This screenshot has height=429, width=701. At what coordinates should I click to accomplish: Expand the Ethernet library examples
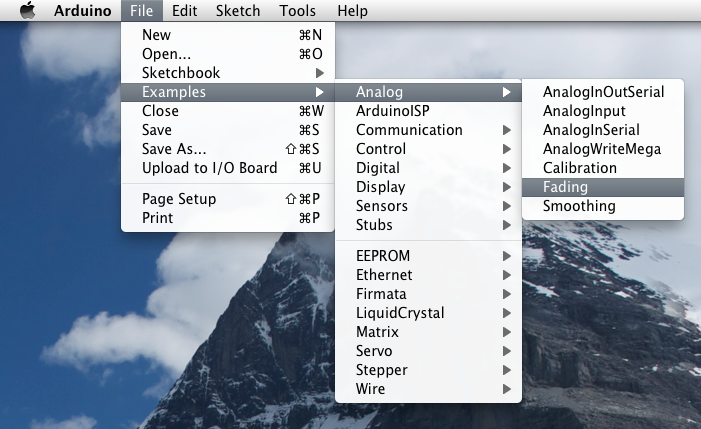pos(428,275)
